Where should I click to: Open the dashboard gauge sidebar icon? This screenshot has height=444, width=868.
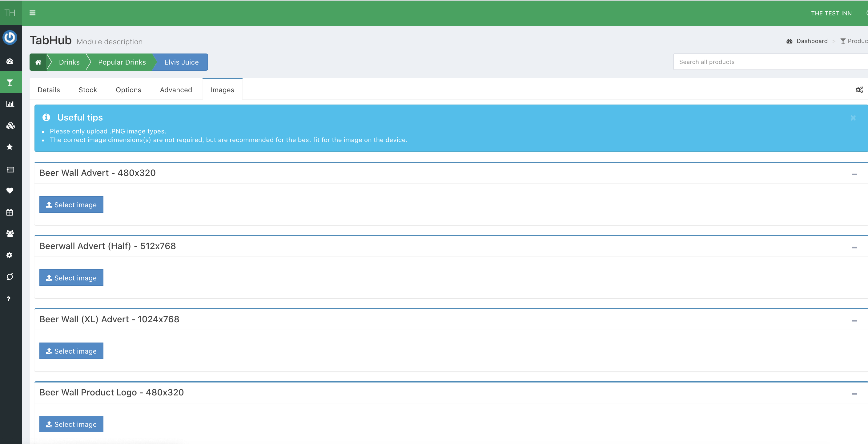click(x=10, y=61)
